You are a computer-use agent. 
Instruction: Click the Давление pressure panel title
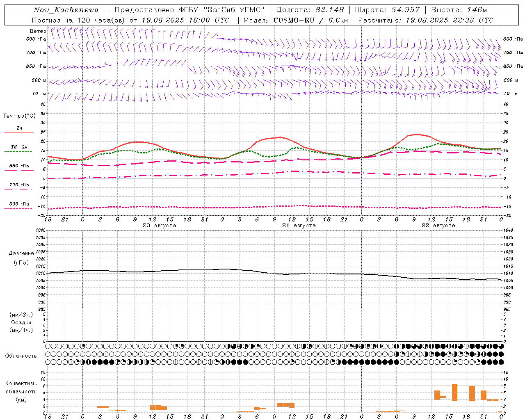tap(21, 253)
